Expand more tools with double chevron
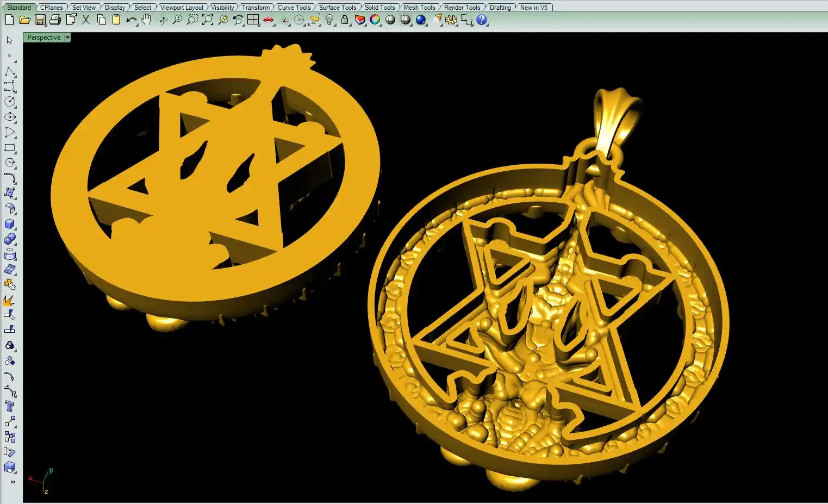Screen dimensions: 828x504 pos(13,482)
